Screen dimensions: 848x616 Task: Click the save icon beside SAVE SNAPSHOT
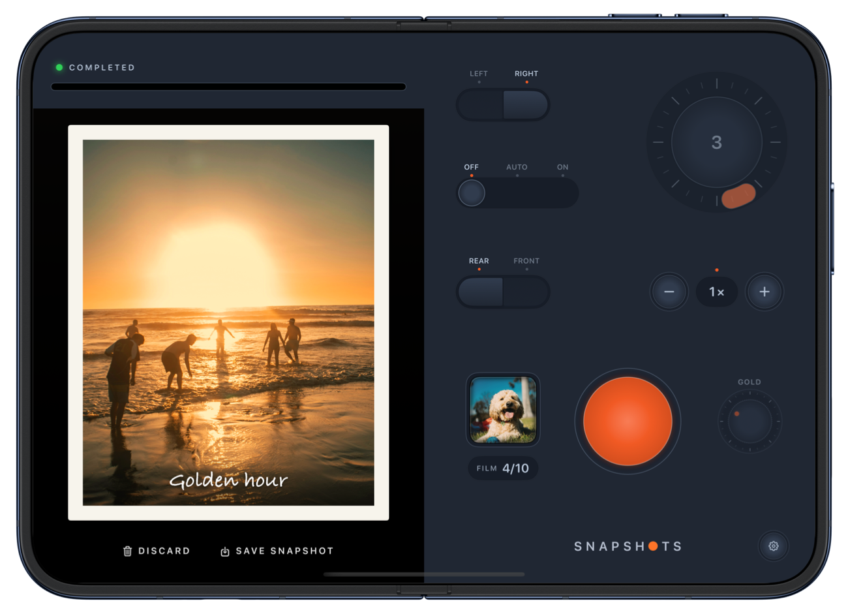click(x=224, y=551)
